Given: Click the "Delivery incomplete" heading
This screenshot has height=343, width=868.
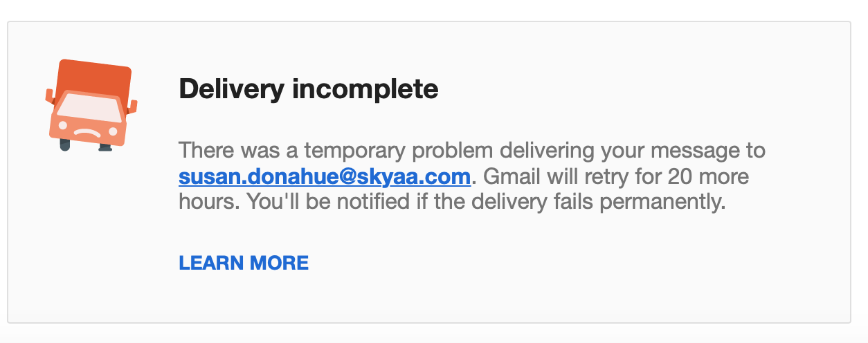Looking at the screenshot, I should (308, 89).
